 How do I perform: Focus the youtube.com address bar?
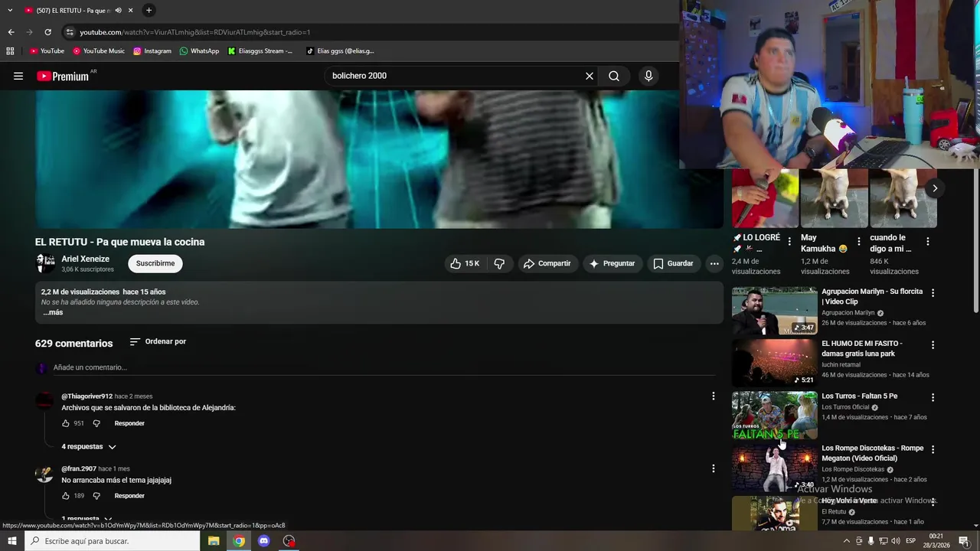367,32
